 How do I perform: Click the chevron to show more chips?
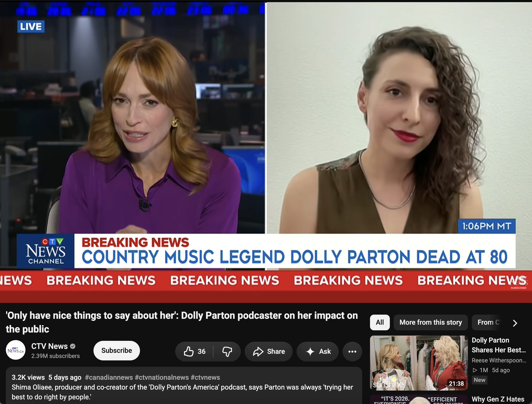(515, 323)
